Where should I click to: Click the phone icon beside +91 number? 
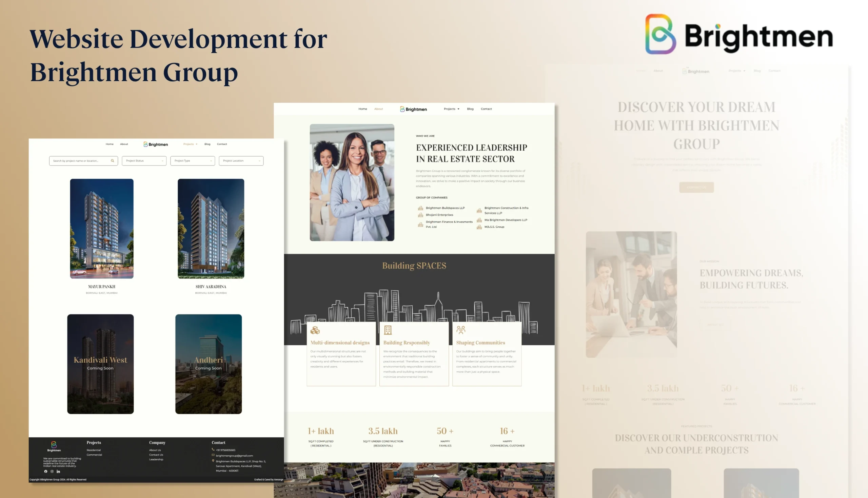point(213,450)
